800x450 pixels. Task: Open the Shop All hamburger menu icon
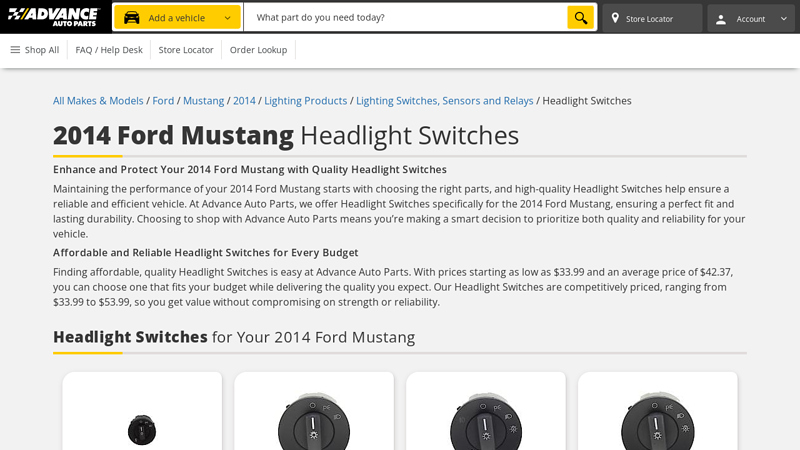click(x=15, y=49)
